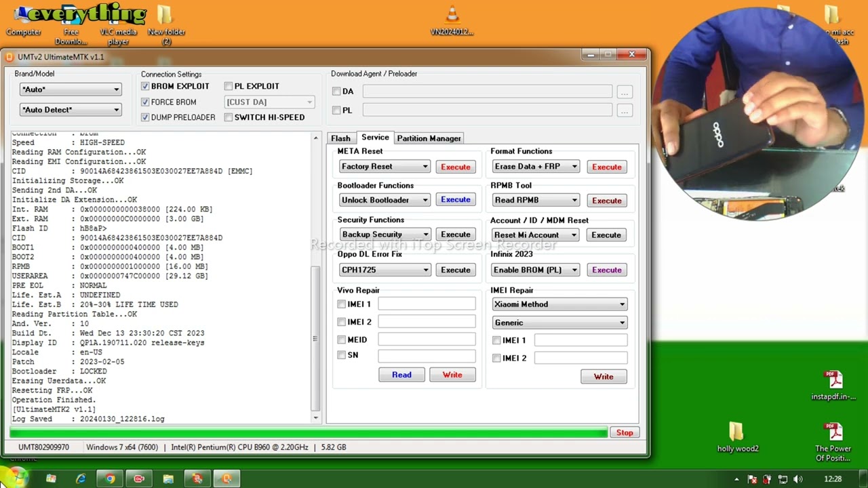Open the Xiaomi Method dropdown
868x488 pixels.
point(559,304)
